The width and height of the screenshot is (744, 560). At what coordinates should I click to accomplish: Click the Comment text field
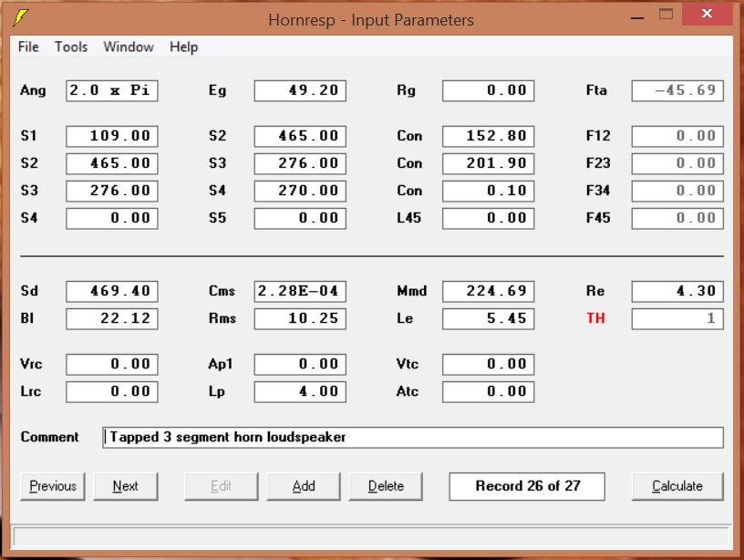(413, 437)
